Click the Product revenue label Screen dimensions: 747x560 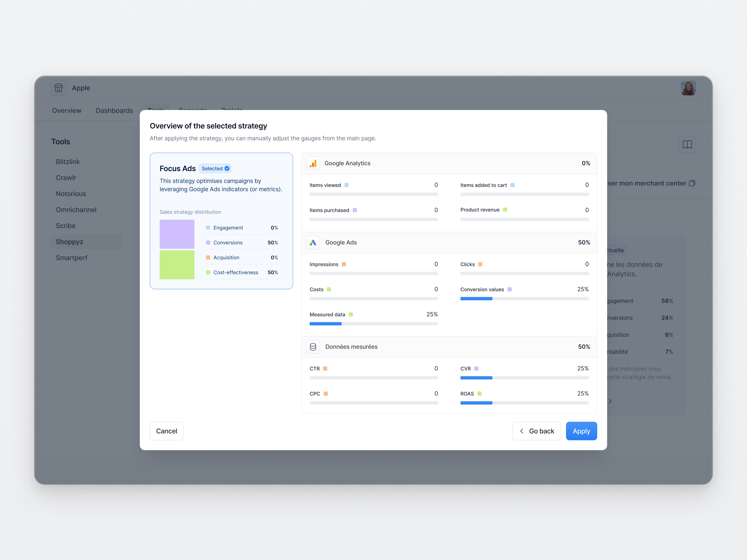click(480, 210)
